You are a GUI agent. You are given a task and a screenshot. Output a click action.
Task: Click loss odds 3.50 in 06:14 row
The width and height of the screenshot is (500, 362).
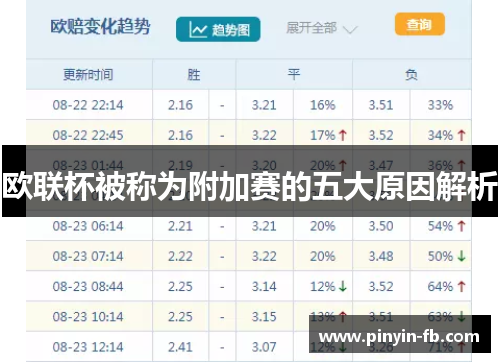click(381, 226)
